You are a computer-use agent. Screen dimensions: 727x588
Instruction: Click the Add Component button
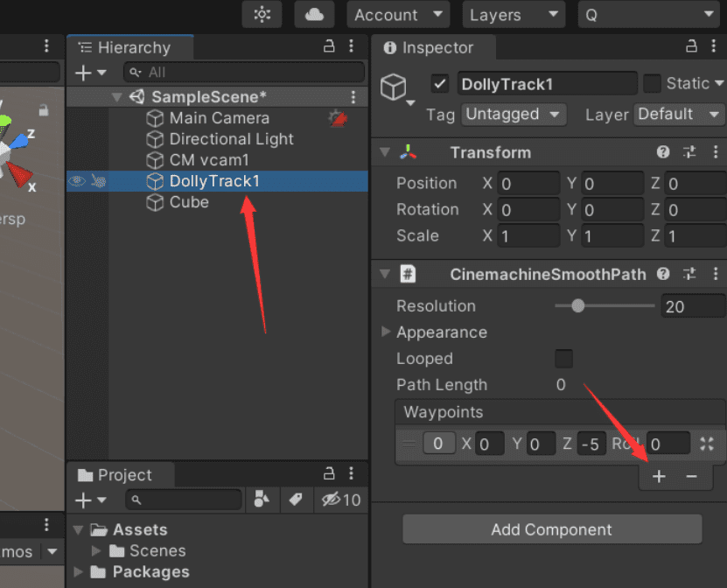551,529
